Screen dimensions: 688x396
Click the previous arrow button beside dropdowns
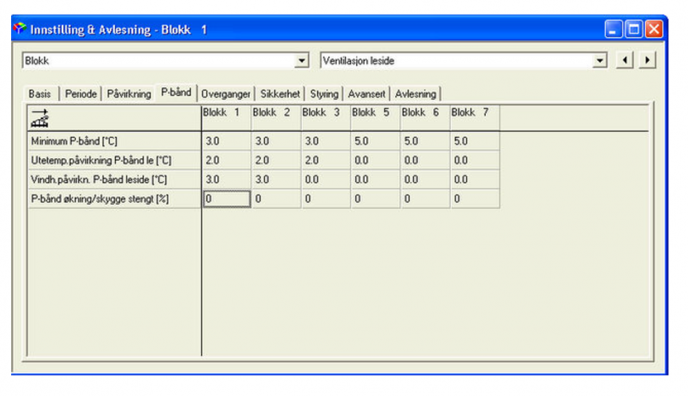tap(625, 60)
